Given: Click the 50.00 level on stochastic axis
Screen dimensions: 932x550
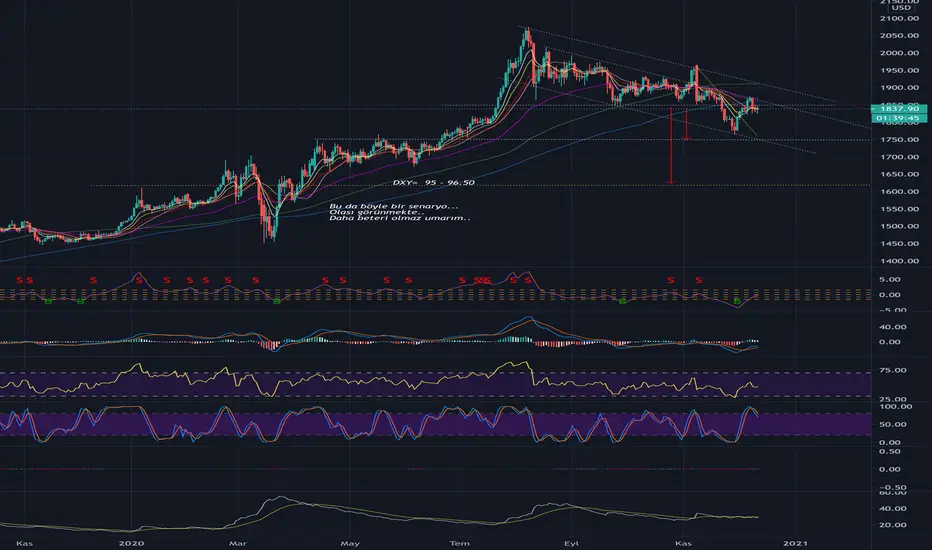Looking at the screenshot, I should point(893,425).
